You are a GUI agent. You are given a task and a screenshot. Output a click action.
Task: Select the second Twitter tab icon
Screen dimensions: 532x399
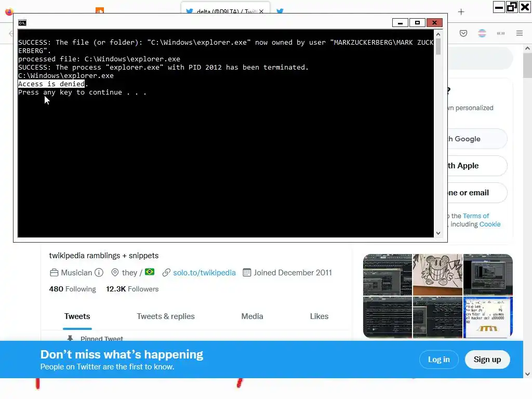280,11
